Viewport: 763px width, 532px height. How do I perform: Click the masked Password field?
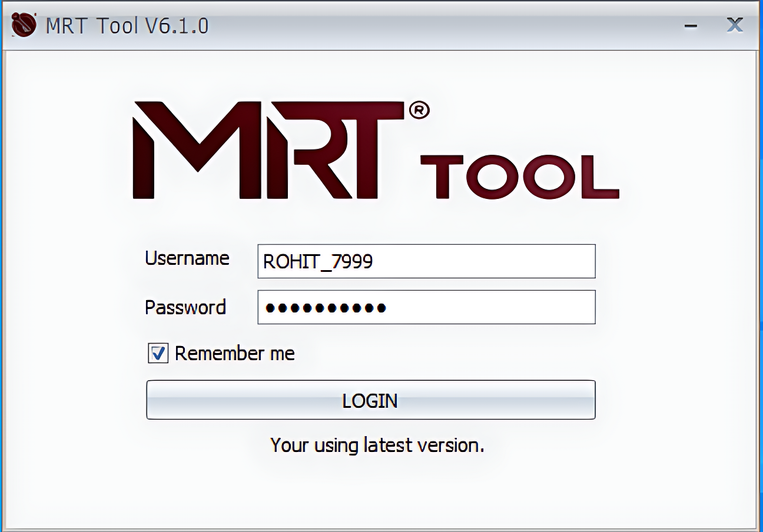[x=426, y=307]
